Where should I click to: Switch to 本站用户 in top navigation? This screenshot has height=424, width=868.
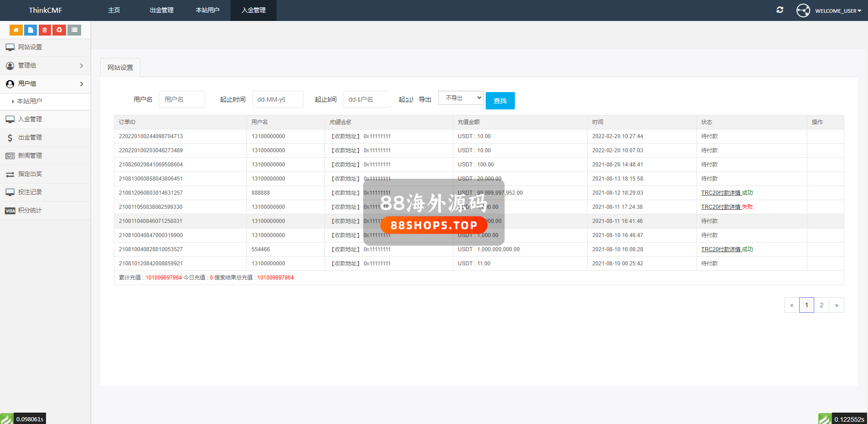pyautogui.click(x=207, y=10)
